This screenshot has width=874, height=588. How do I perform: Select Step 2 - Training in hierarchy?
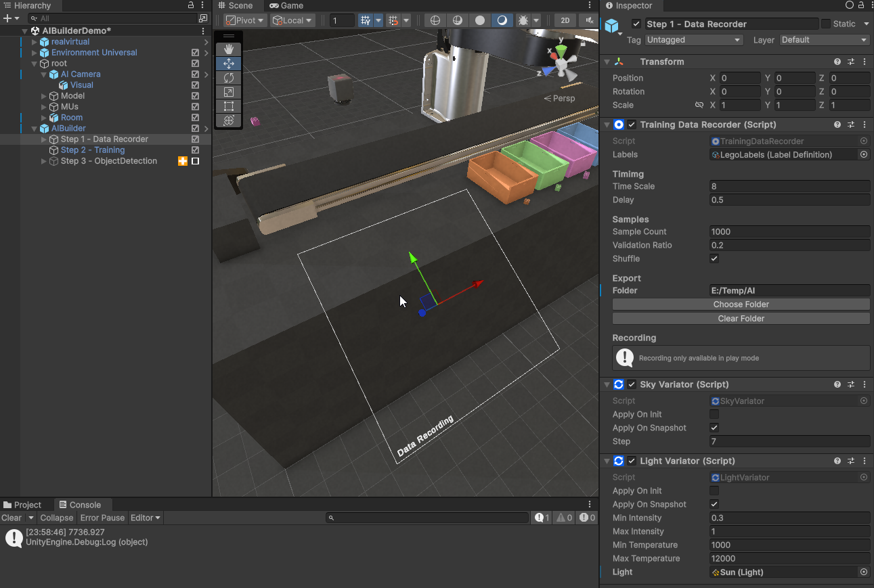[x=93, y=150]
